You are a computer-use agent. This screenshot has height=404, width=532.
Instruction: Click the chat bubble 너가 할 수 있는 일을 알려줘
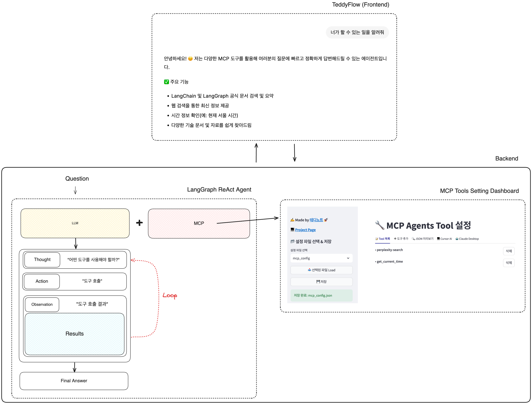click(x=357, y=32)
